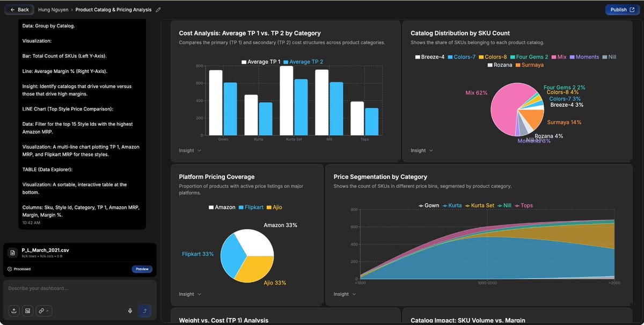Click the P_L_March_2021.csv file name
This screenshot has width=644, height=325.
click(45, 250)
